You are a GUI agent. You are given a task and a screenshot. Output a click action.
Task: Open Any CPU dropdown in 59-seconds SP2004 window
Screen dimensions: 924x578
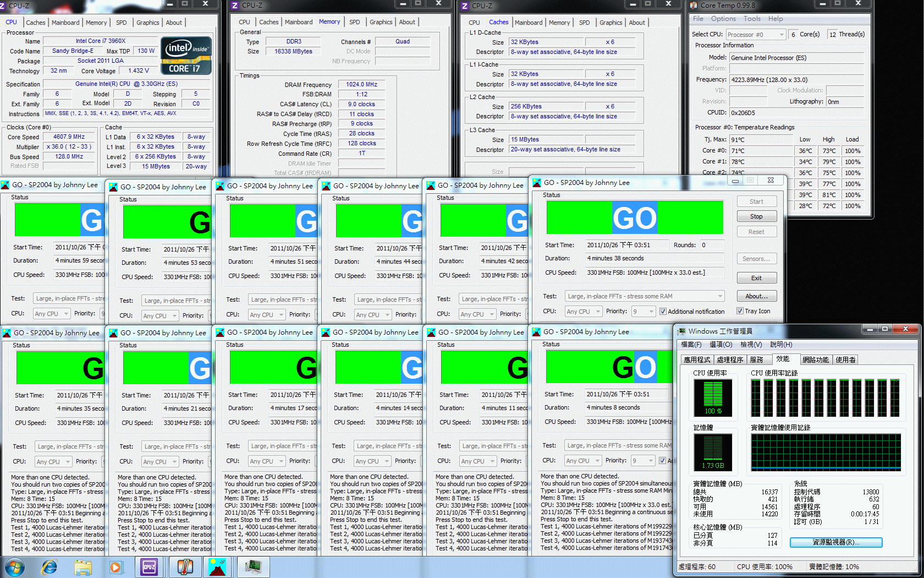coord(51,314)
